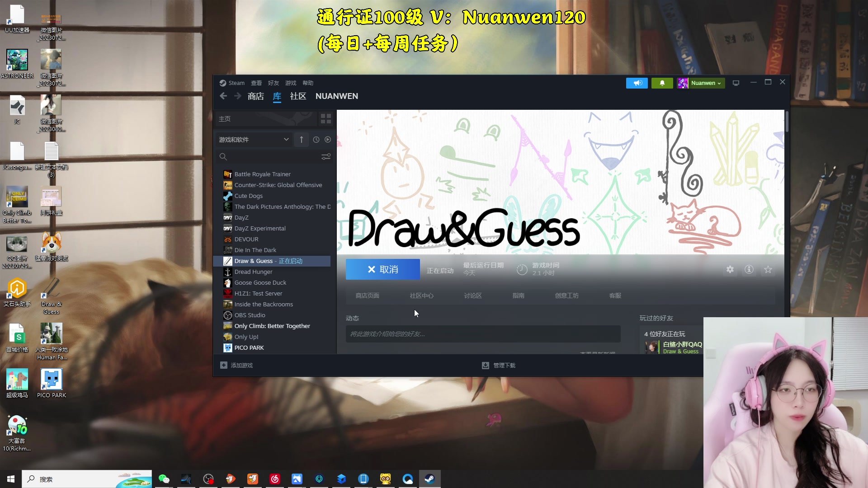Click the volume/speaker icon in Steam
The image size is (868, 488).
[x=637, y=82]
